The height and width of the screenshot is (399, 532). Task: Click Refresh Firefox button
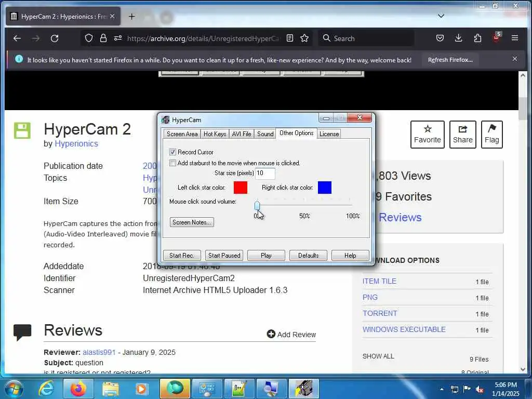[450, 60]
